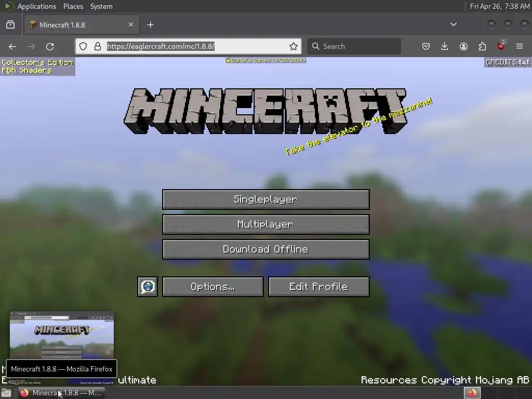
Task: Open the Downloads panel
Action: pyautogui.click(x=445, y=46)
